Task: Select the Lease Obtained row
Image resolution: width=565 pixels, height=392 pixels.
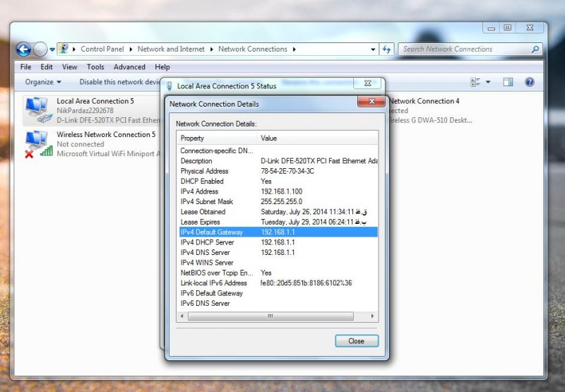Action: click(x=278, y=212)
